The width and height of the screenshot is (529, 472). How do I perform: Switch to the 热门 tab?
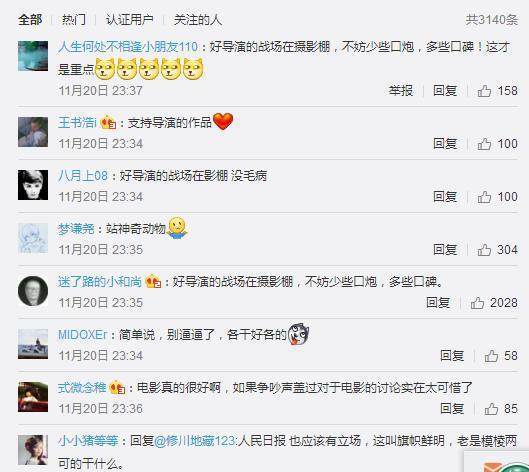pyautogui.click(x=74, y=20)
